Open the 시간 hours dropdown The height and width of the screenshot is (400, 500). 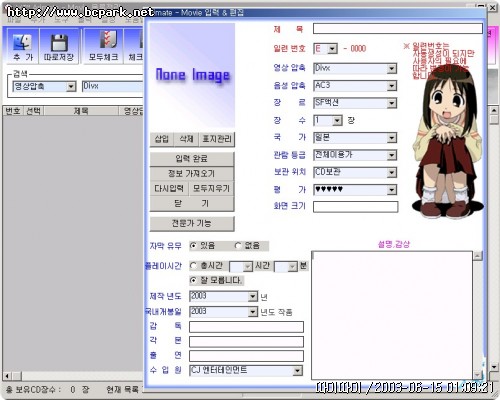(247, 267)
